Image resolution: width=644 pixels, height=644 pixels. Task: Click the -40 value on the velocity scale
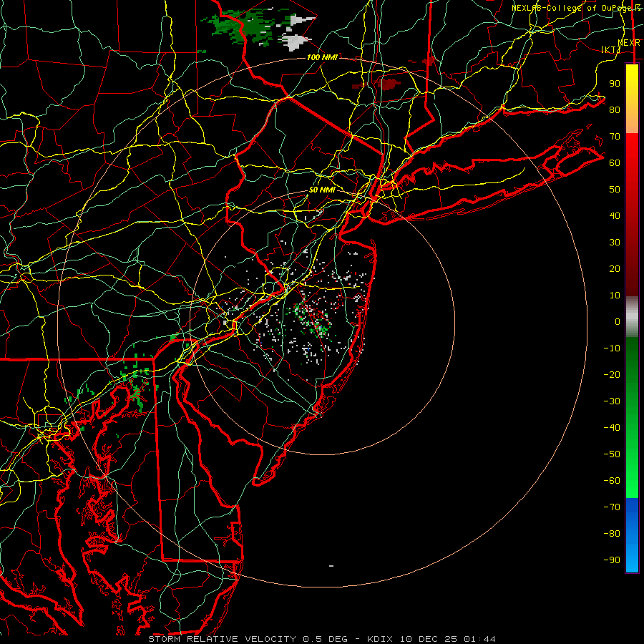coord(612,428)
